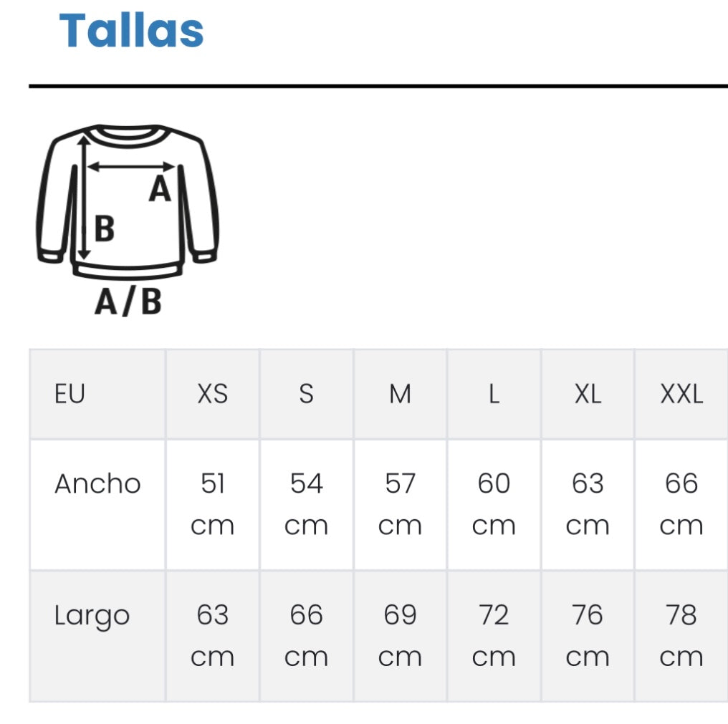Select the XL size column header
728x724 pixels.
[x=588, y=394]
